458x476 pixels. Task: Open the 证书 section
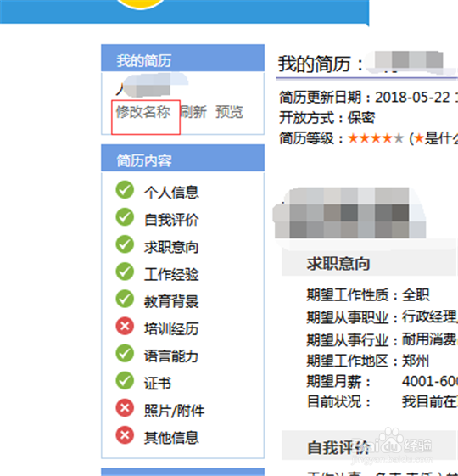coord(158,384)
